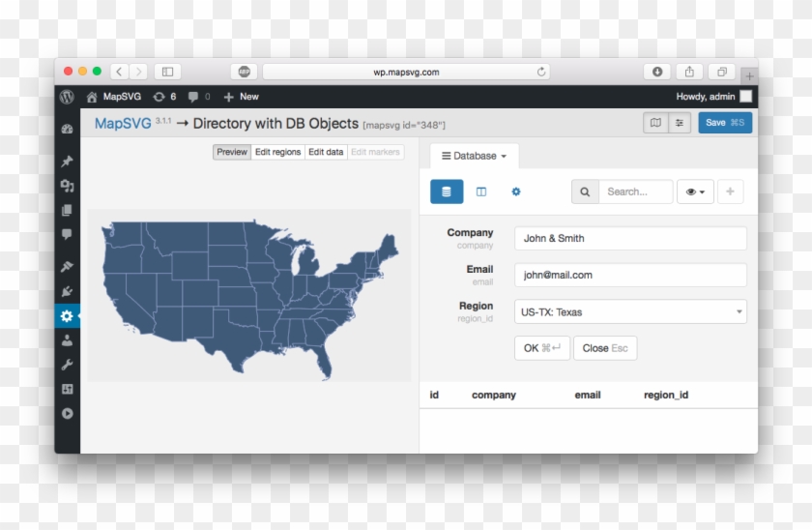The height and width of the screenshot is (530, 812).
Task: Click the company column header
Action: pyautogui.click(x=494, y=395)
